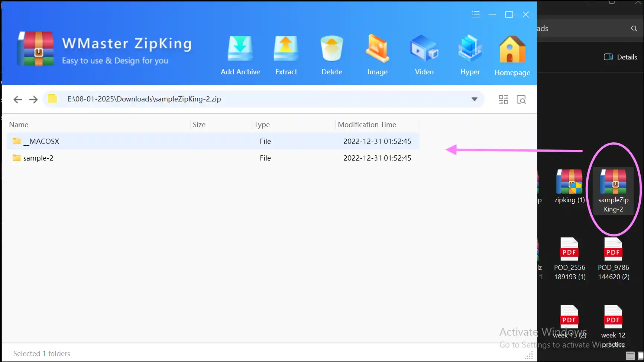
Task: Launch the Hyper tool icon
Action: pos(470,48)
